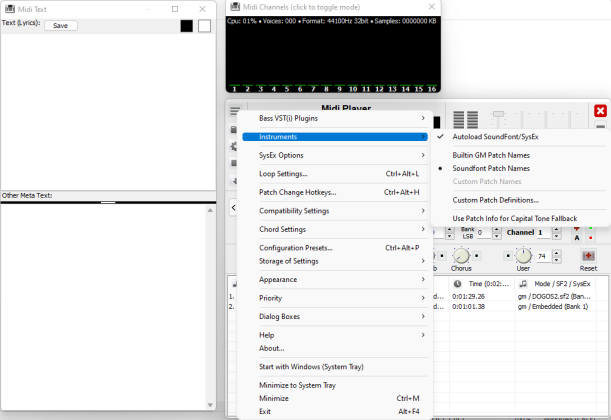Expand Chord Settings submenu

point(335,229)
